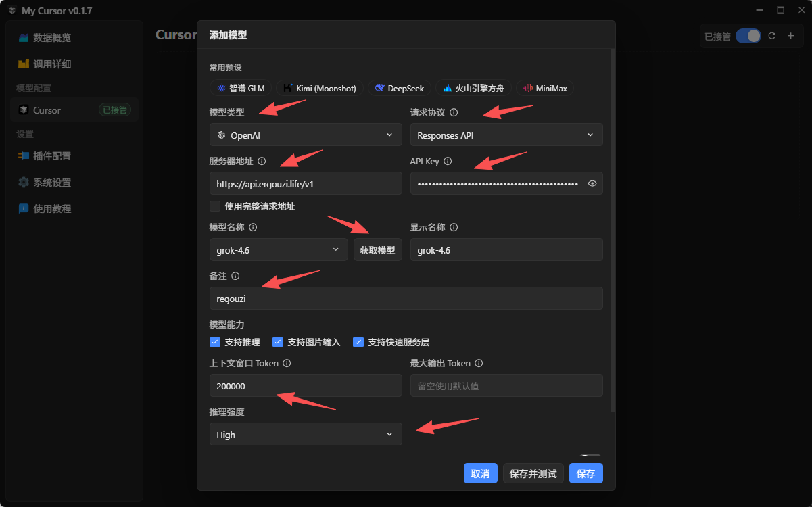
Task: Uncheck 支持图片输入 checkbox
Action: click(x=278, y=342)
